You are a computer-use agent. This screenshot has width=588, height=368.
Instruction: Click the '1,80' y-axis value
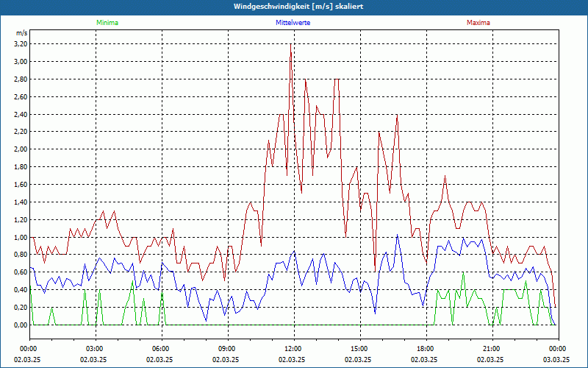point(21,167)
